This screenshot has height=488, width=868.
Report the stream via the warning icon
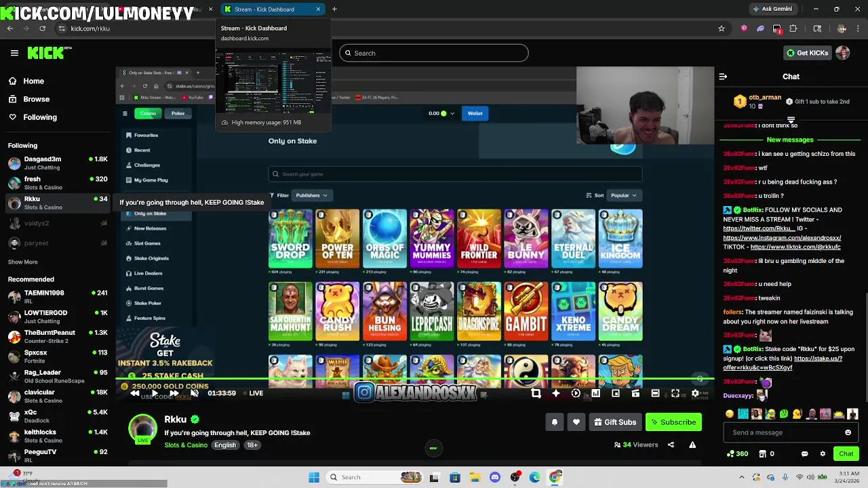692,445
